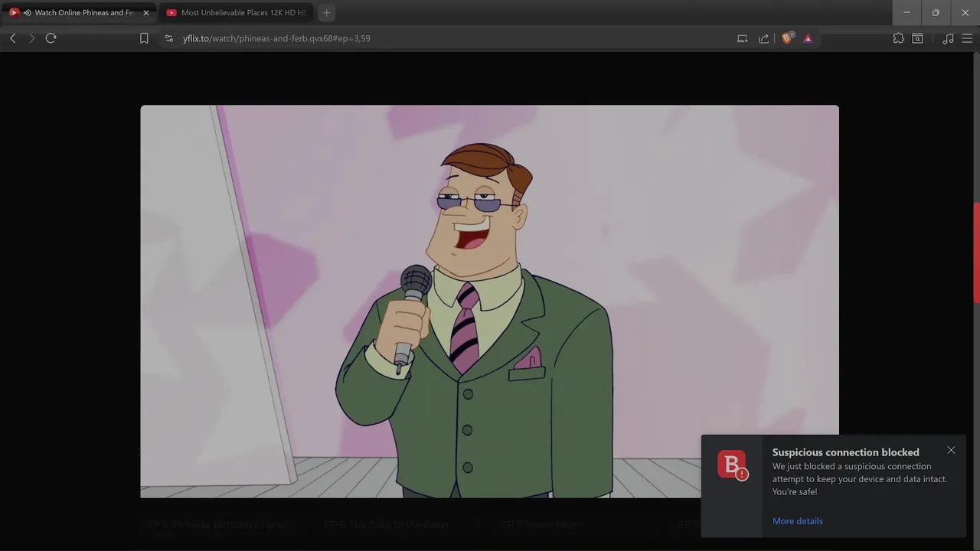Screen dimensions: 980x551
Task: Click the page vertical scrollbar thumb
Action: click(976, 253)
